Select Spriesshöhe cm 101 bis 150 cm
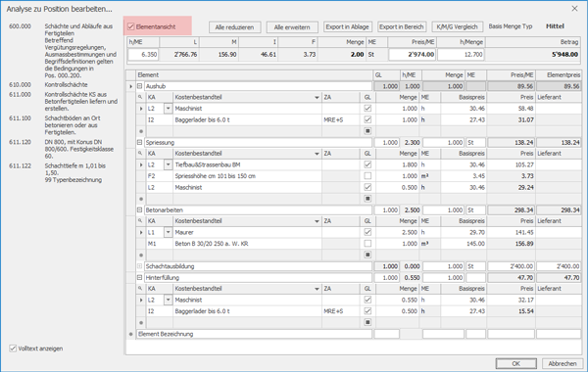 click(215, 176)
